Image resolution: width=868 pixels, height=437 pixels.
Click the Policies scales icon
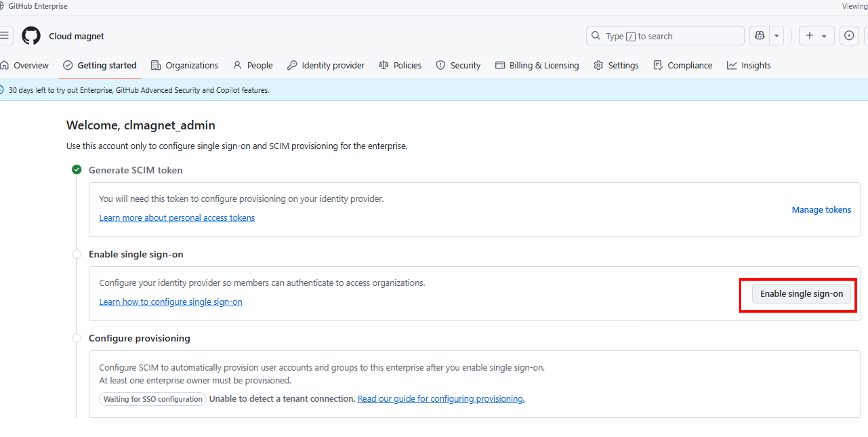(383, 65)
